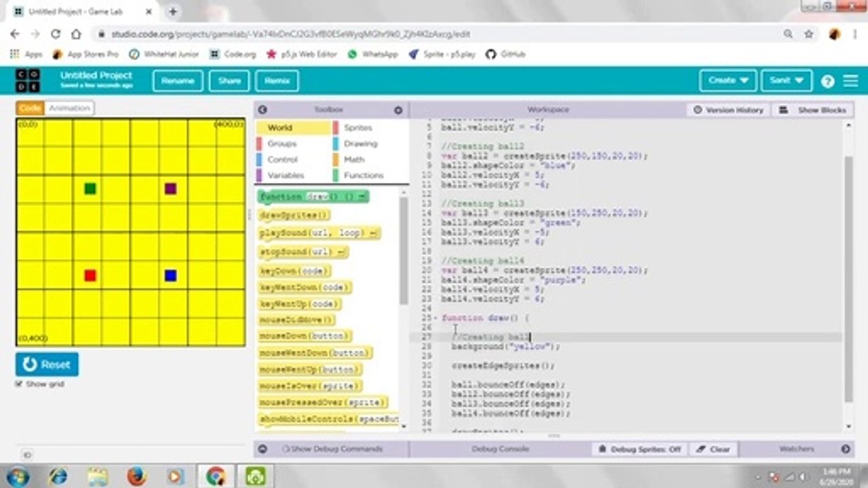
Task: Click the drawSprites() toolbox block
Action: coord(294,215)
